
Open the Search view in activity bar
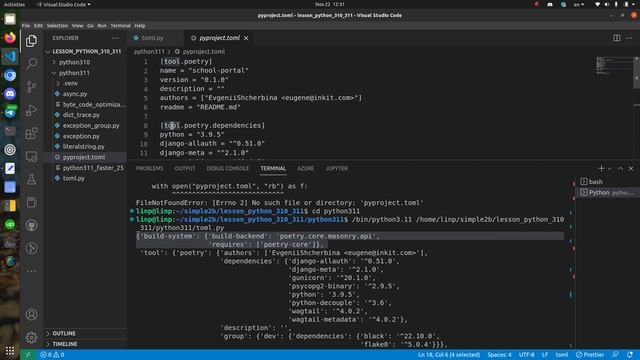pyautogui.click(x=31, y=63)
